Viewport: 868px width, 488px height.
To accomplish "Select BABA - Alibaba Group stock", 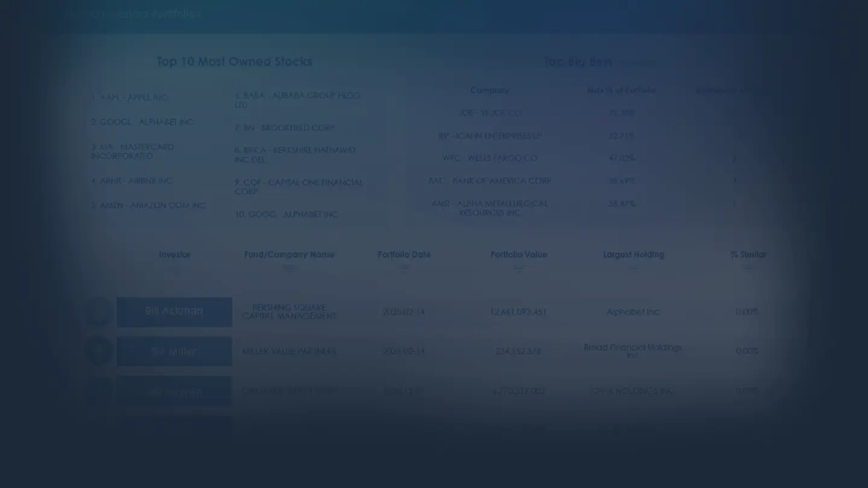I will (x=298, y=100).
